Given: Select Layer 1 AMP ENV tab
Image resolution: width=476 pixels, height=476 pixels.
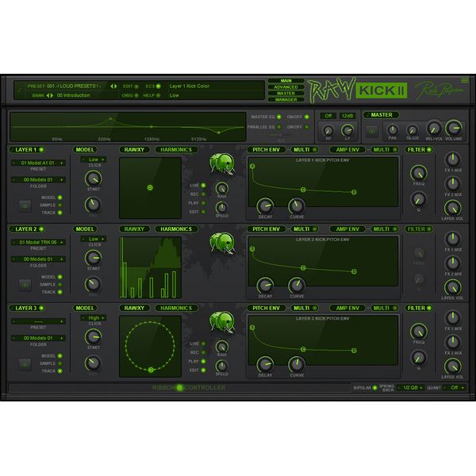Looking at the screenshot, I should coord(347,150).
